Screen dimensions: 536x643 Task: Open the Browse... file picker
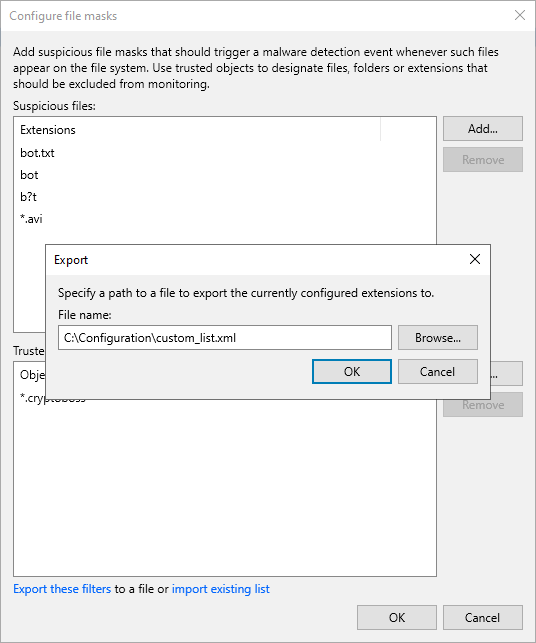438,337
